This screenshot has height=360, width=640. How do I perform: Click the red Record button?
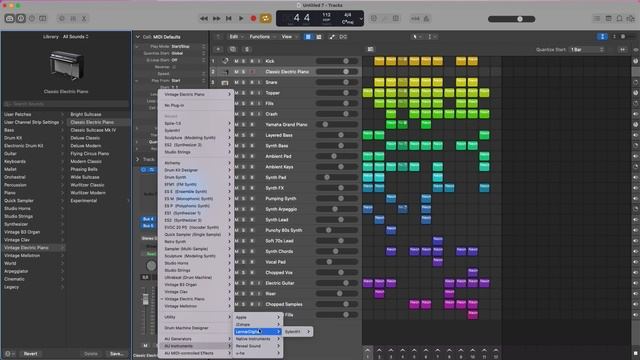tap(253, 19)
